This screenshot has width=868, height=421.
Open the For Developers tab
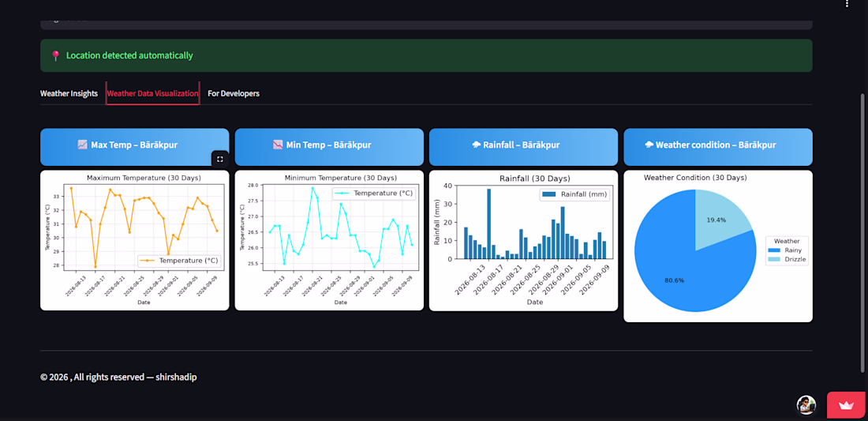tap(234, 94)
